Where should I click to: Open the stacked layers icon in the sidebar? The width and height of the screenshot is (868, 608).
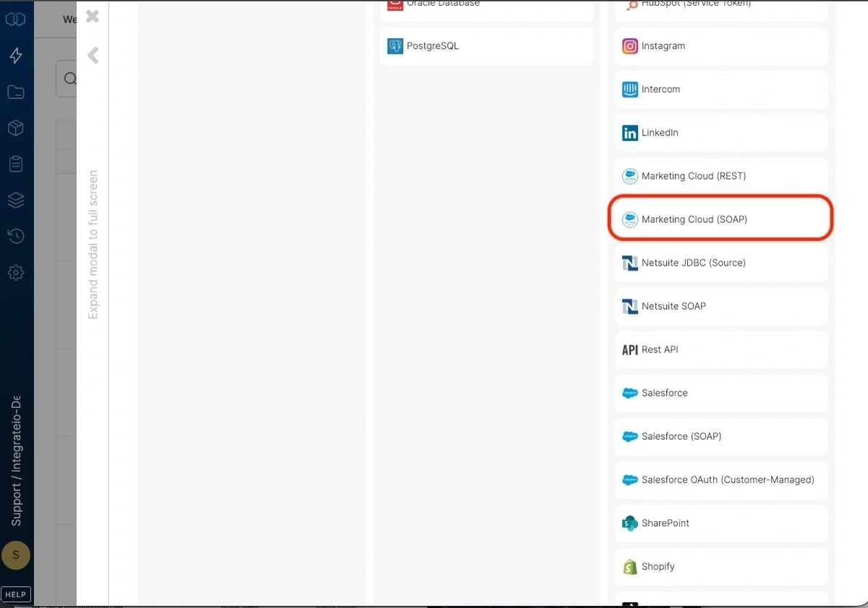tap(16, 200)
